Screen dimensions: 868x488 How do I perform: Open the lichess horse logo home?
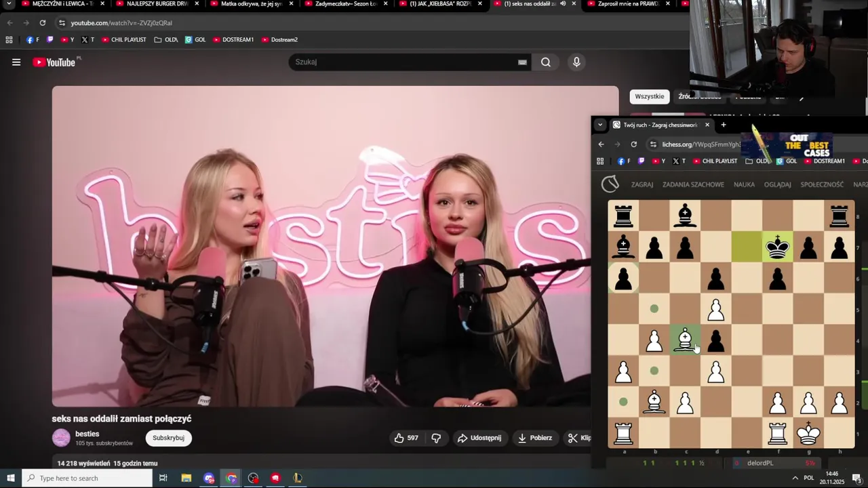[610, 184]
